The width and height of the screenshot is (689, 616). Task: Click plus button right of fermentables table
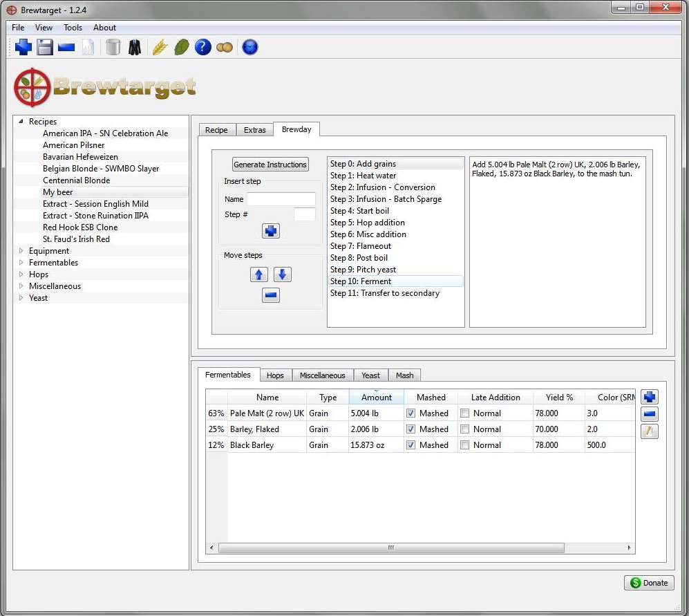coord(650,397)
